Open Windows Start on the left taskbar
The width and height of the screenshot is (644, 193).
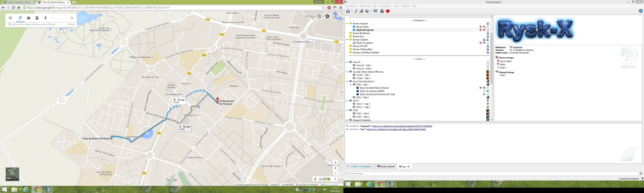pyautogui.click(x=4, y=189)
